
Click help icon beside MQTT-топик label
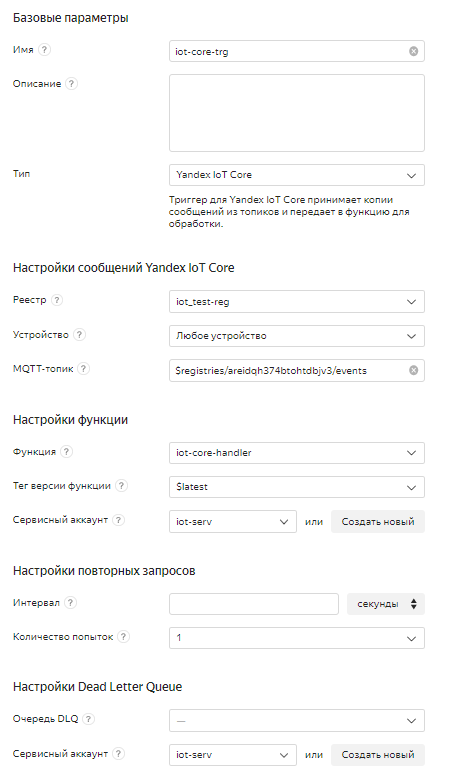click(x=84, y=369)
